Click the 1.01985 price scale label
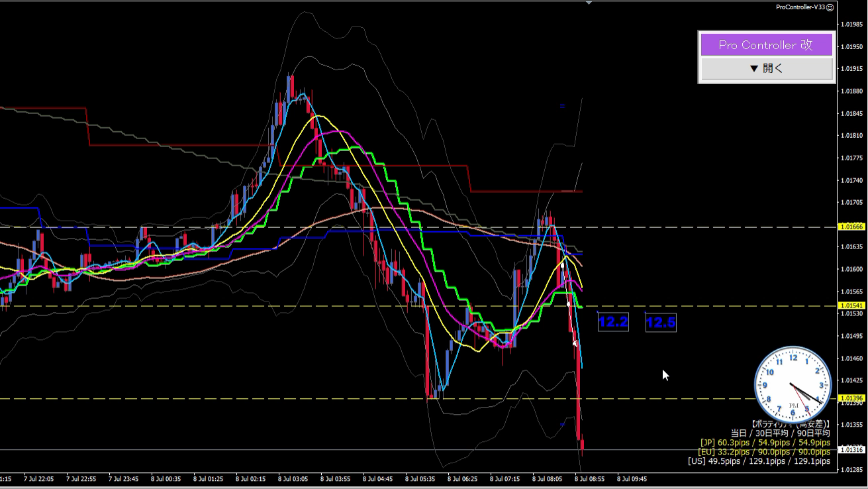The height and width of the screenshot is (489, 868). point(851,25)
